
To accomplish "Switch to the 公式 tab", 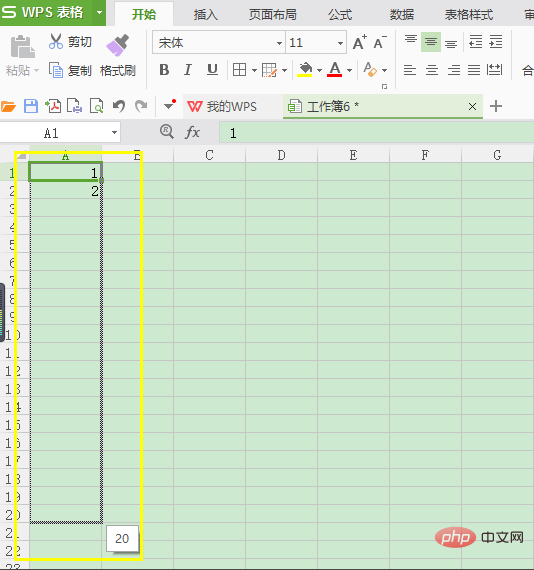I will (x=340, y=15).
